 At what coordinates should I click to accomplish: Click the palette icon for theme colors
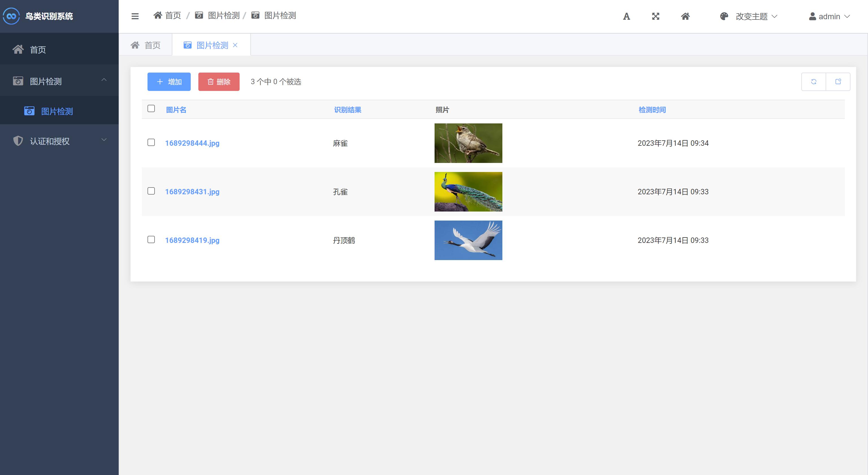click(724, 16)
